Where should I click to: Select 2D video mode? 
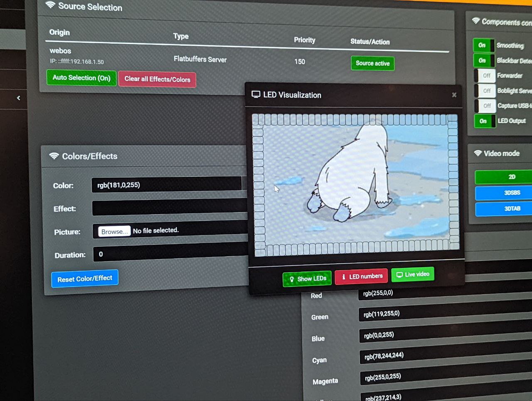click(x=504, y=177)
